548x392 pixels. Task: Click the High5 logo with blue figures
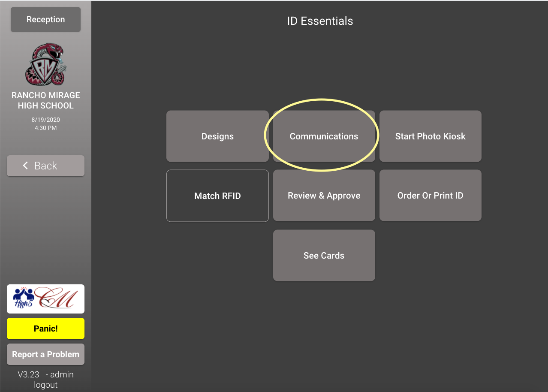pyautogui.click(x=24, y=298)
